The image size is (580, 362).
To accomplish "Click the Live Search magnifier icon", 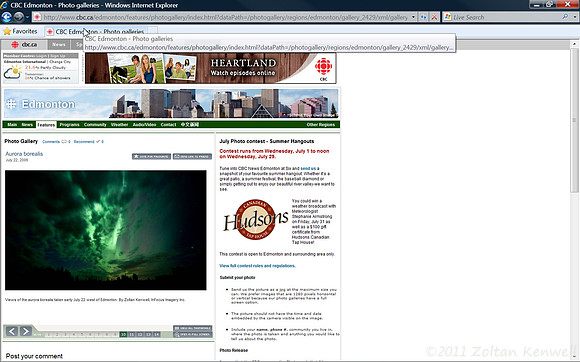I will click(565, 17).
